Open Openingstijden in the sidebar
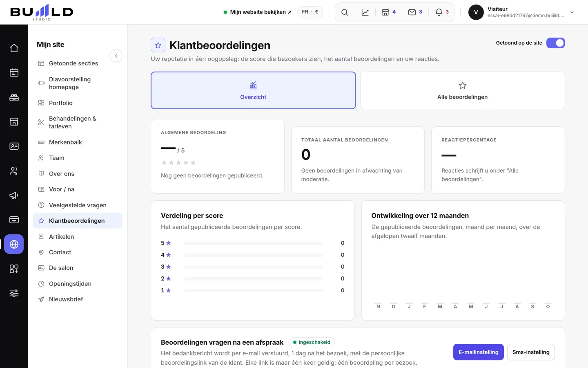Image resolution: width=588 pixels, height=368 pixels. click(78, 284)
